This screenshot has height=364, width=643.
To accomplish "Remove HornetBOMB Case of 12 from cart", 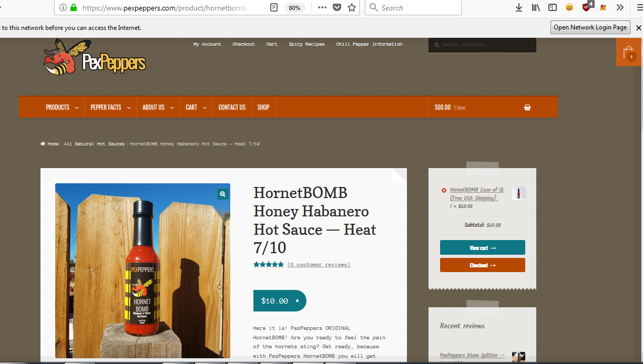I will click(444, 190).
